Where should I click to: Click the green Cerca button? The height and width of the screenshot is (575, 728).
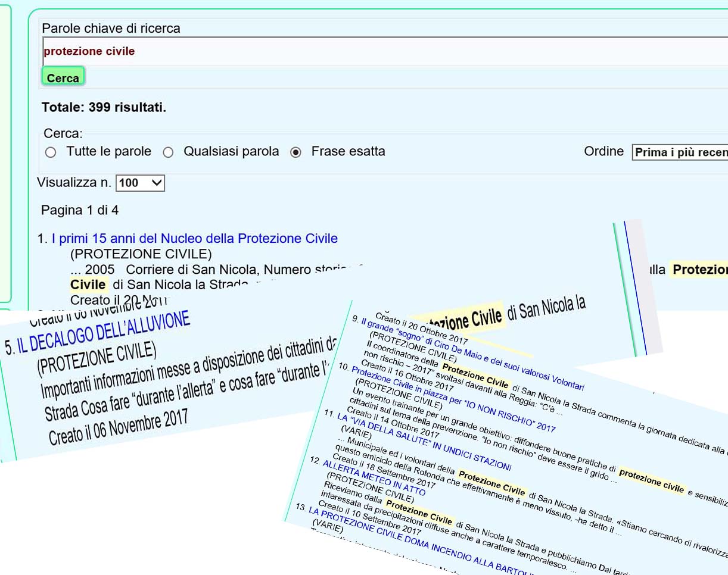(x=63, y=77)
